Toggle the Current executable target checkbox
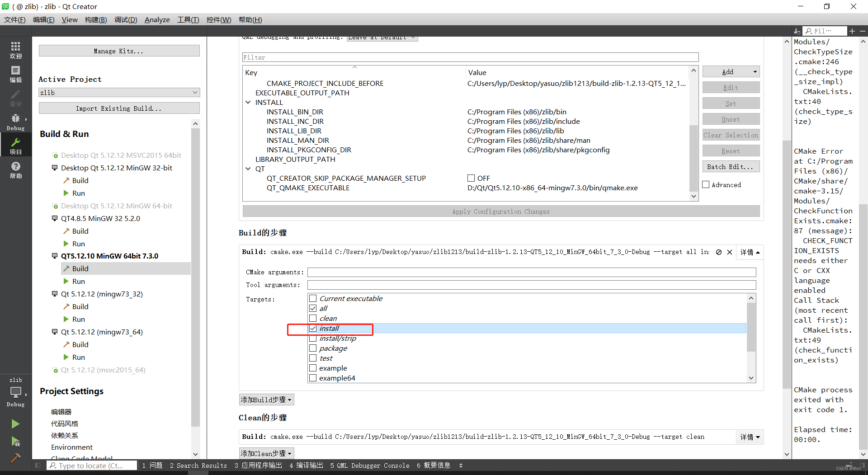 pyautogui.click(x=313, y=298)
